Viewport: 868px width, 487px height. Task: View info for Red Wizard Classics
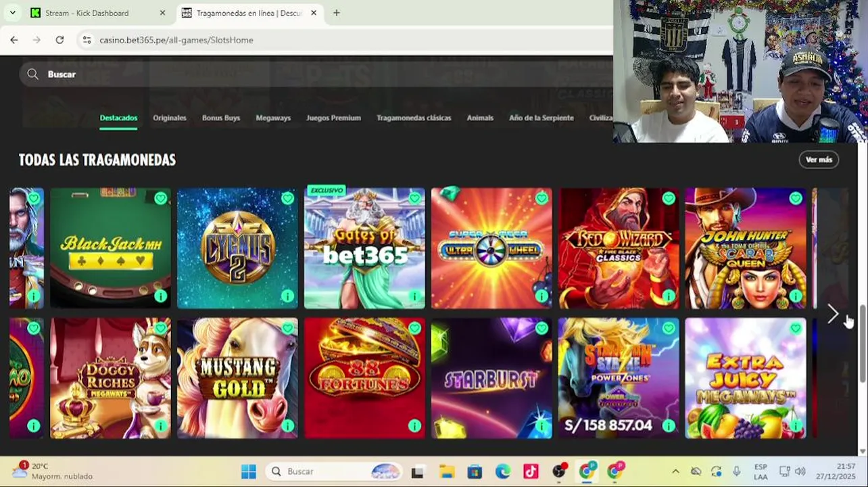tap(669, 296)
